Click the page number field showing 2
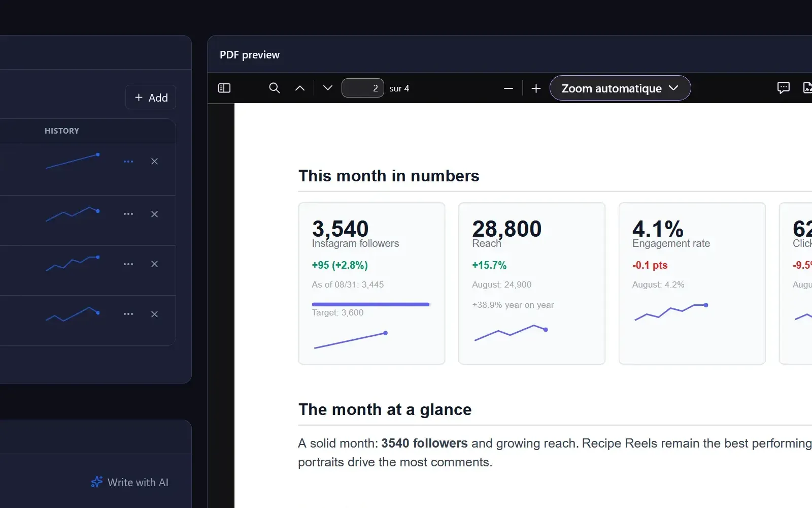Screen dimensions: 812x508 pyautogui.click(x=363, y=88)
